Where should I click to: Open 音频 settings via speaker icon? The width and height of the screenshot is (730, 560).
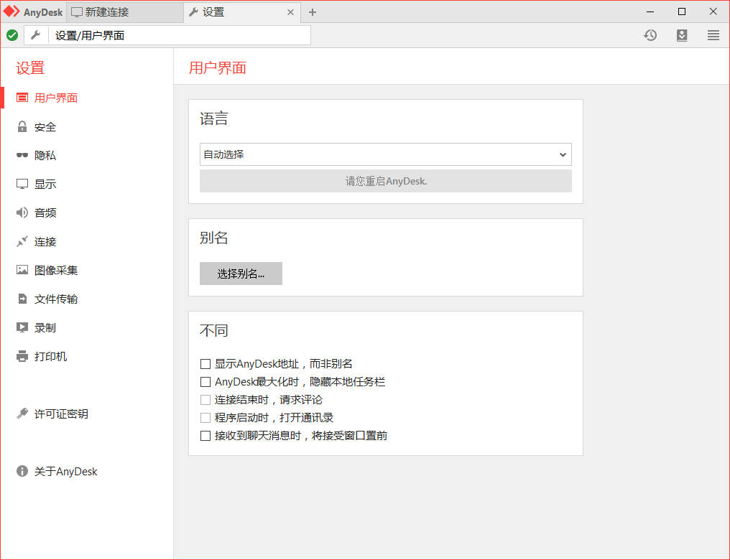point(22,213)
